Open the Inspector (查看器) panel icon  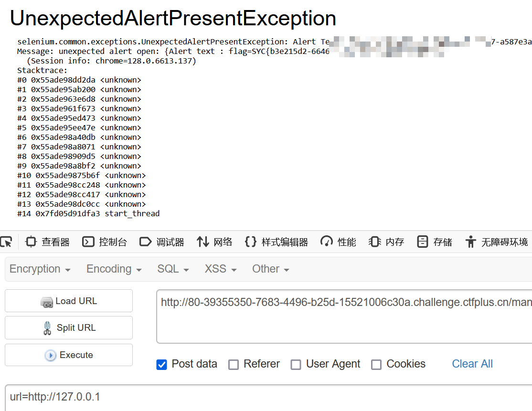pyautogui.click(x=31, y=242)
